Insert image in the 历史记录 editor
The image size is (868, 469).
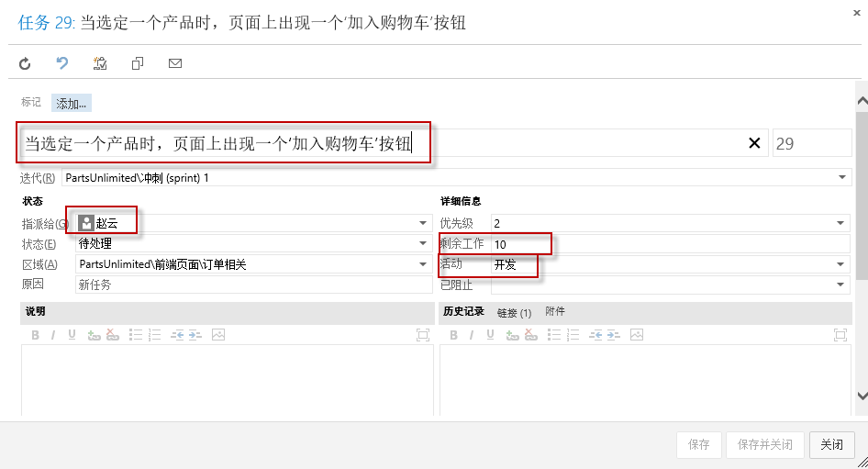[637, 335]
